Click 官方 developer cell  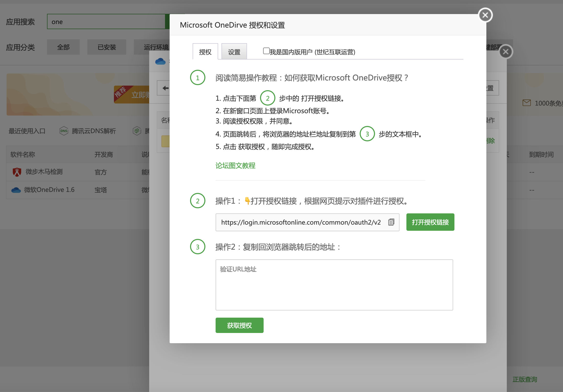point(101,172)
